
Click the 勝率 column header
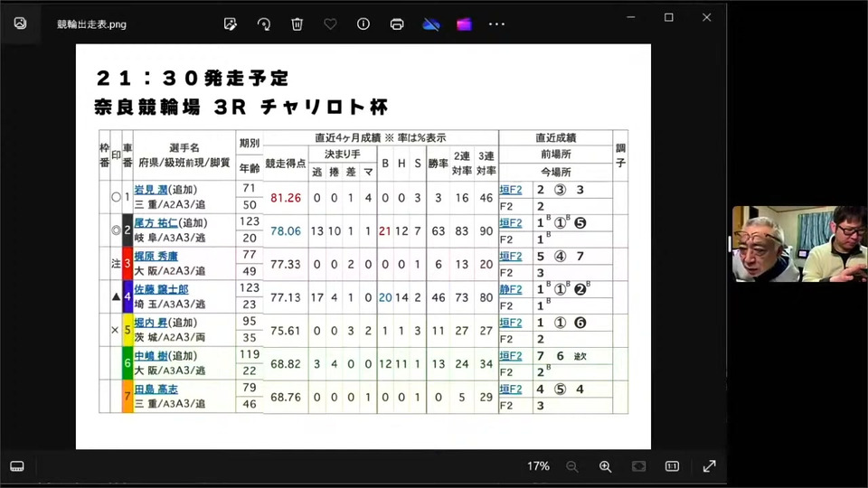(438, 164)
